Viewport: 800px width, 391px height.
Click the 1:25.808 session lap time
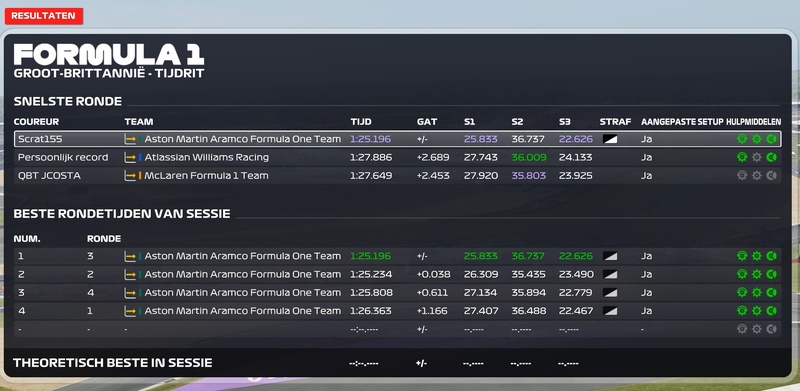point(371,292)
